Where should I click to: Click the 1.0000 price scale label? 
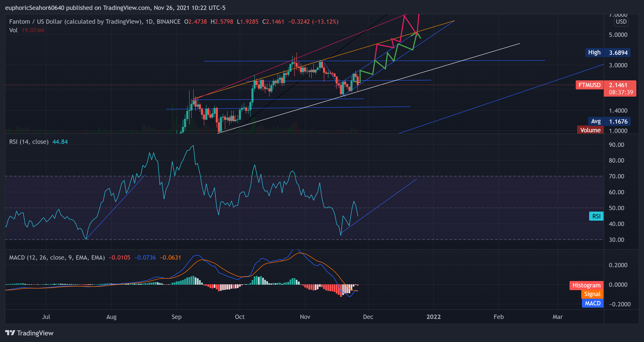click(x=618, y=131)
